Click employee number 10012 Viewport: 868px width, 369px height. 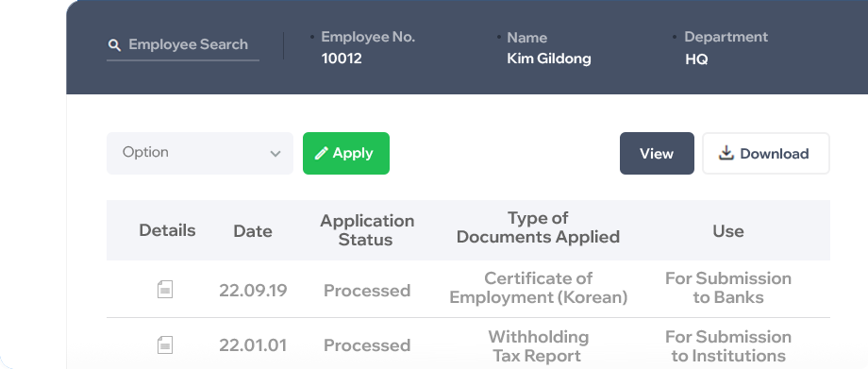[x=342, y=59]
